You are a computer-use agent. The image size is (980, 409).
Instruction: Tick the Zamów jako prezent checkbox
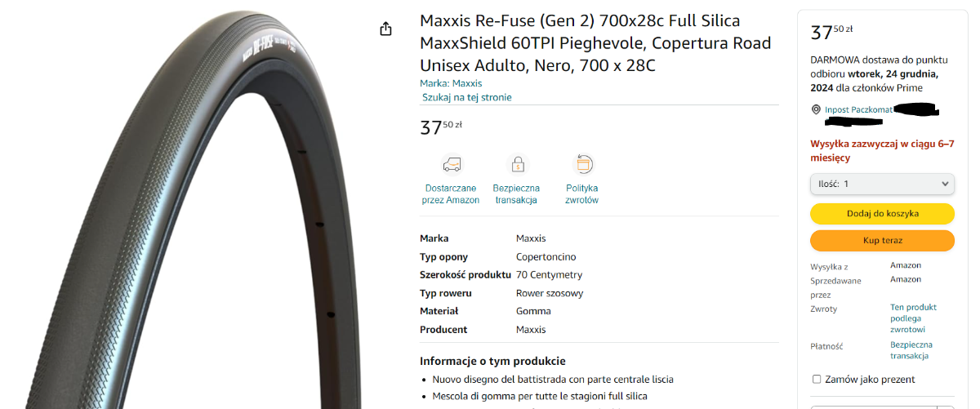click(817, 380)
